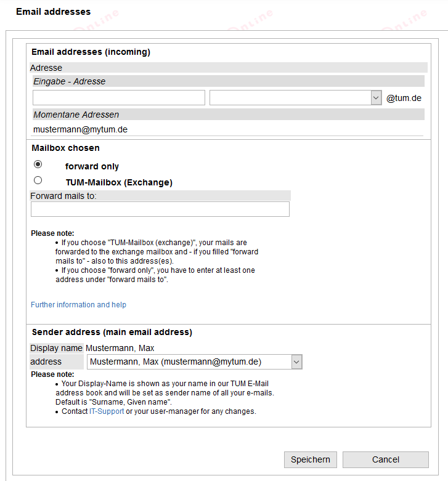
Task: Click the '@tum.de' suffix text
Action: point(404,98)
